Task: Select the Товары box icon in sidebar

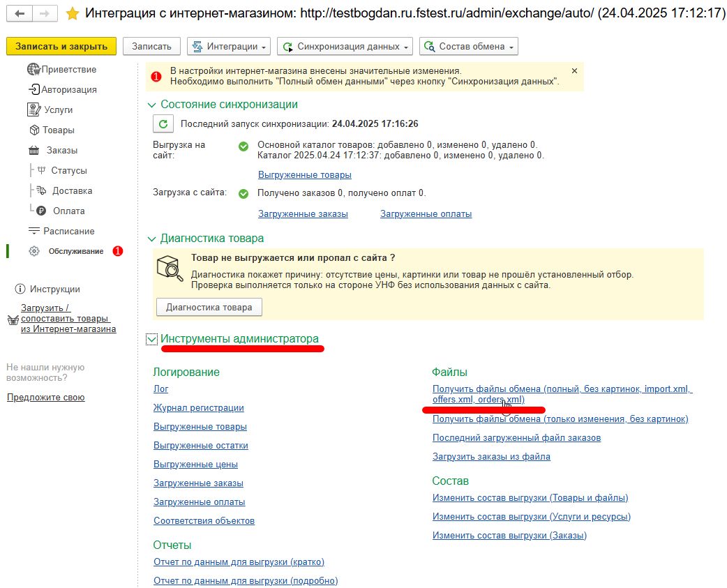Action: coord(33,130)
